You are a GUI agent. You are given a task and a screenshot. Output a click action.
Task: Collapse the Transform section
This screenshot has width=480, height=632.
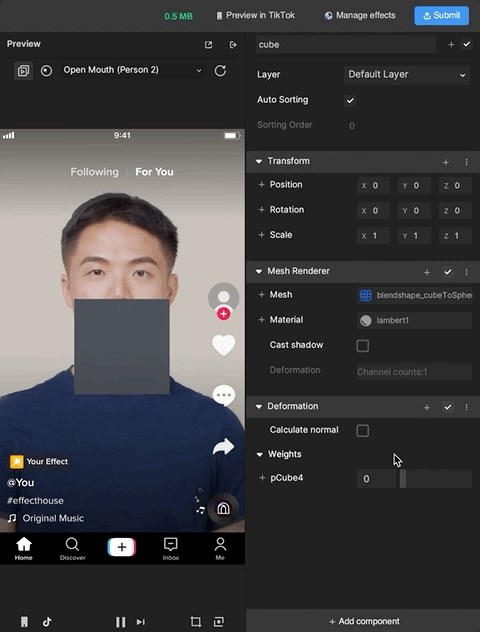[259, 162]
